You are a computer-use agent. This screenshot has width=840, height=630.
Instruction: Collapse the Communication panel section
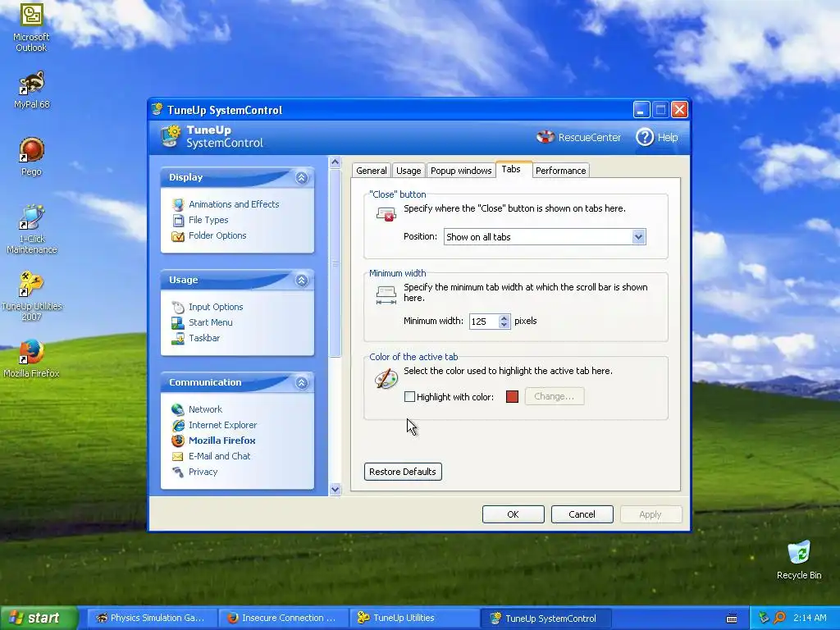(x=302, y=382)
